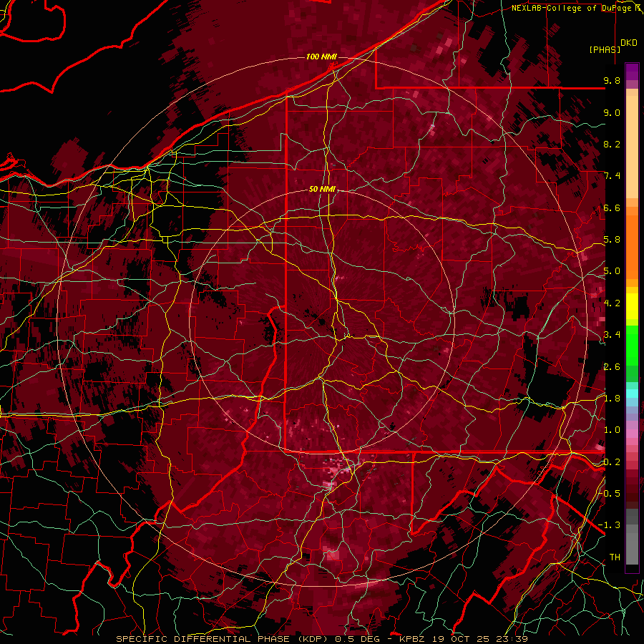
Task: Click the [PHAS] units label
Action: 605,49
